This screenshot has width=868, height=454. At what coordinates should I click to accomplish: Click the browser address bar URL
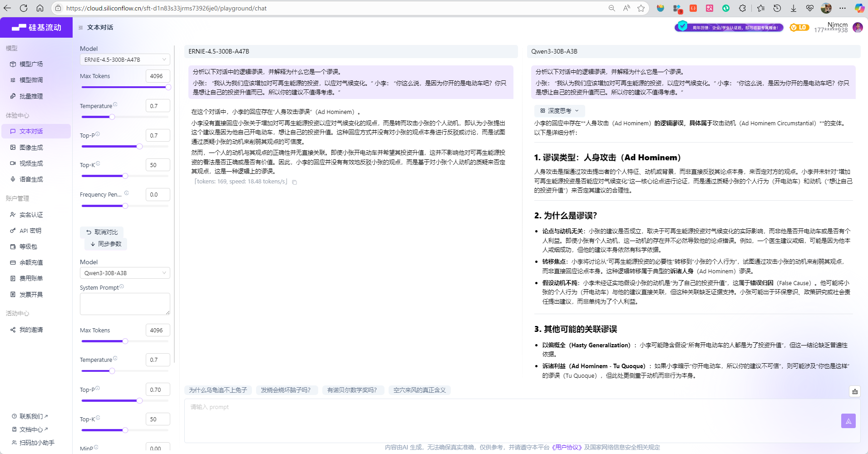(x=166, y=8)
